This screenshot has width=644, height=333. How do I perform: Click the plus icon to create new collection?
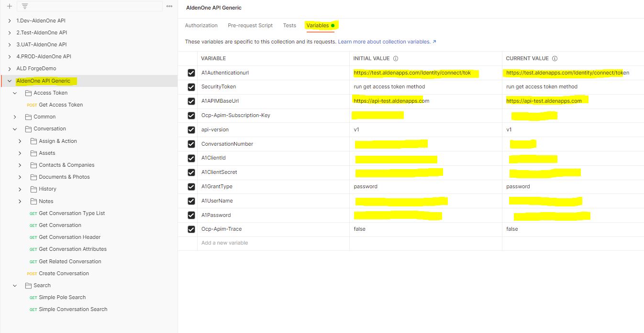pos(9,6)
